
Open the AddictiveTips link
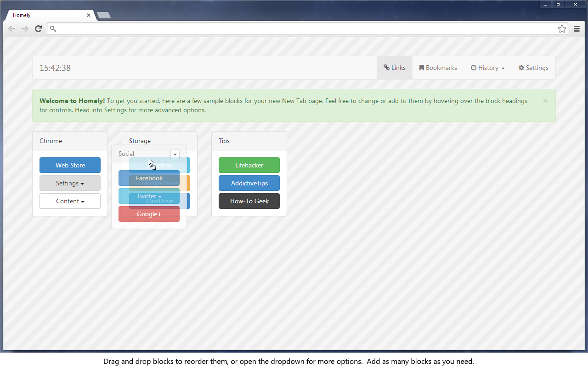[x=249, y=183]
